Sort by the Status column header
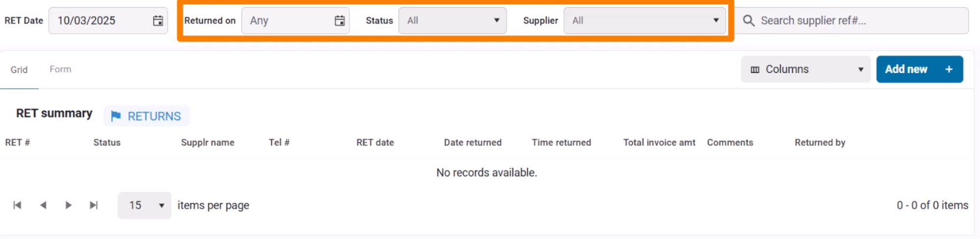 (x=107, y=142)
